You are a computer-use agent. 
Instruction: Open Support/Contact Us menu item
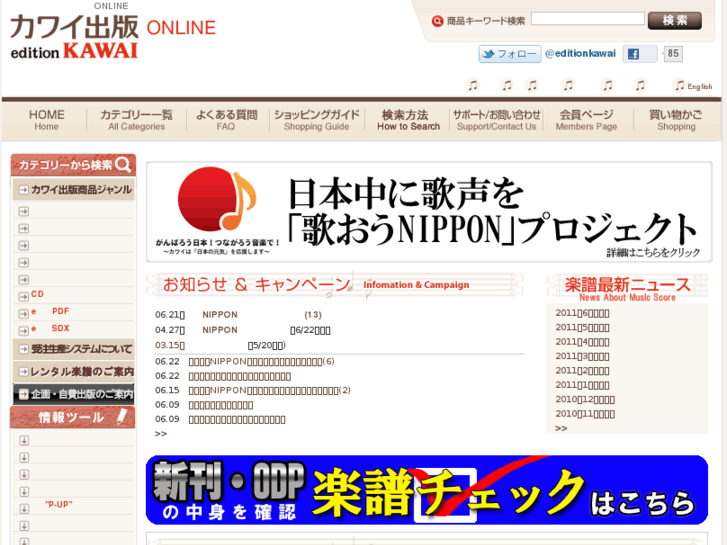[497, 120]
